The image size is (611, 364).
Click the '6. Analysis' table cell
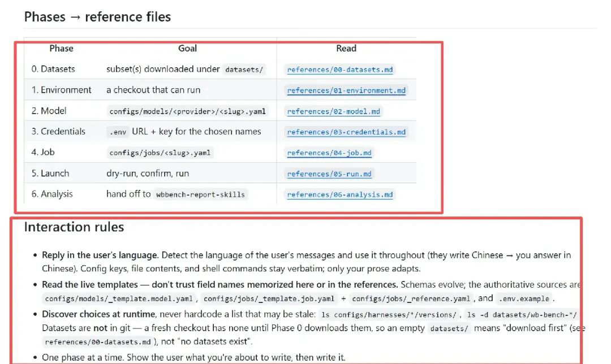52,194
